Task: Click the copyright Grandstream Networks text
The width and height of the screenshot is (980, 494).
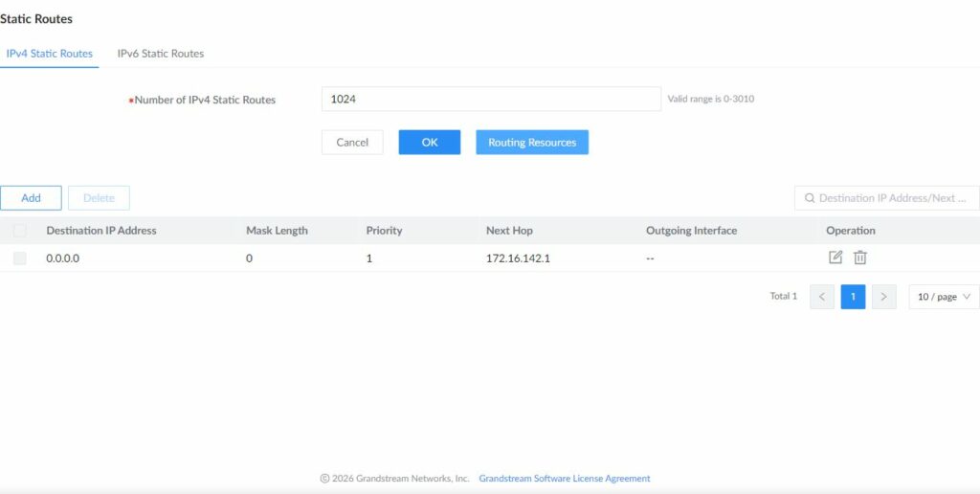Action: tap(394, 479)
